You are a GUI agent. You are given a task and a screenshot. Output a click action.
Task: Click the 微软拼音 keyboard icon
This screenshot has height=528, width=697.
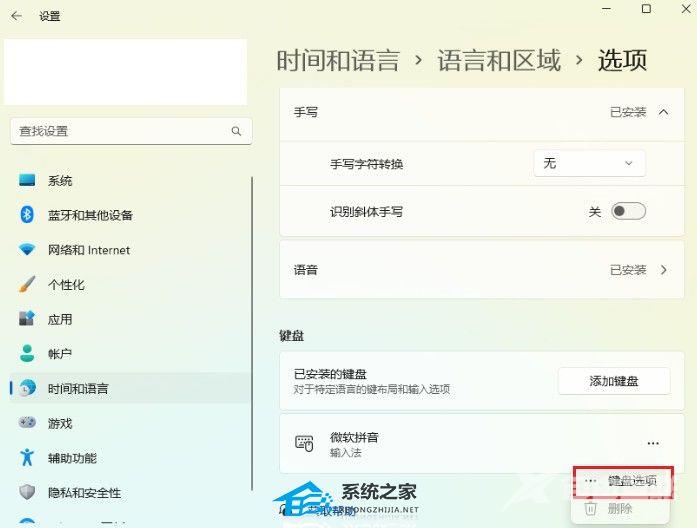coord(304,443)
